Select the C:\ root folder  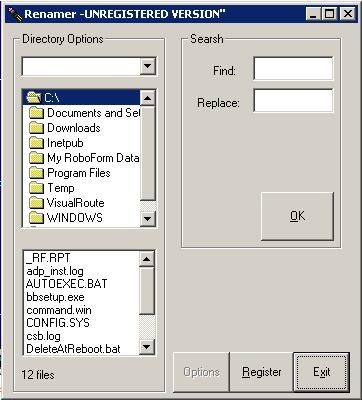pyautogui.click(x=82, y=98)
